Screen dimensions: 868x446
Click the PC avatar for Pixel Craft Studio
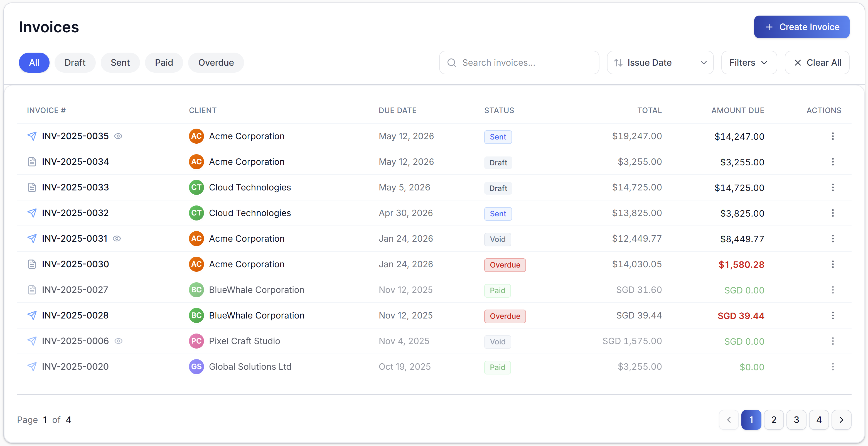[196, 341]
